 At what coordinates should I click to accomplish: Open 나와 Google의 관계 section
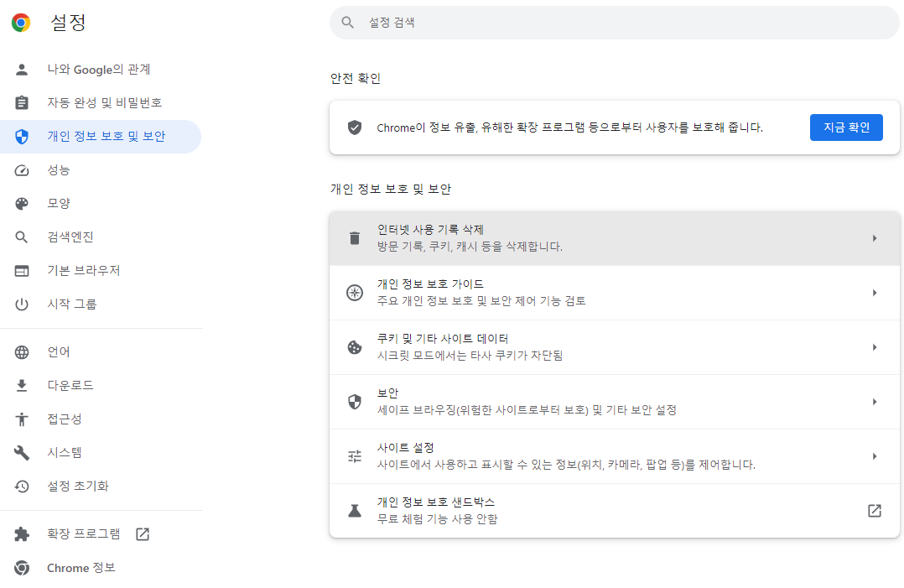pos(101,70)
